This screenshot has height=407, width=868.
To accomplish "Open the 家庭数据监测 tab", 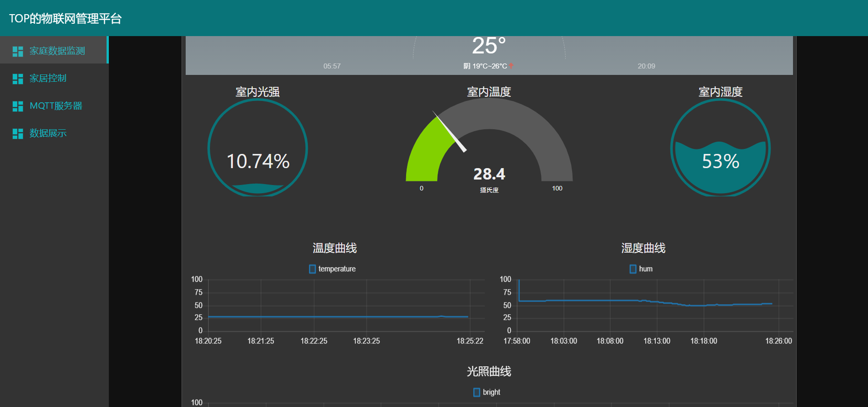I will (x=54, y=50).
